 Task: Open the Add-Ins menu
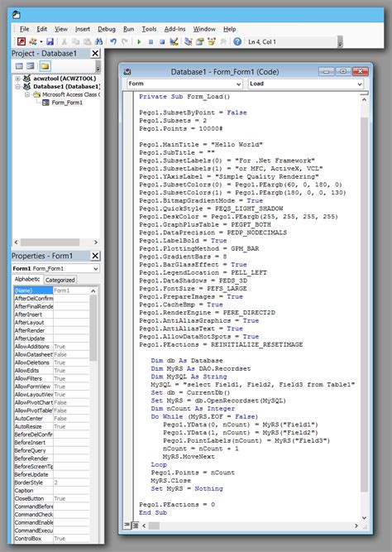click(x=174, y=29)
